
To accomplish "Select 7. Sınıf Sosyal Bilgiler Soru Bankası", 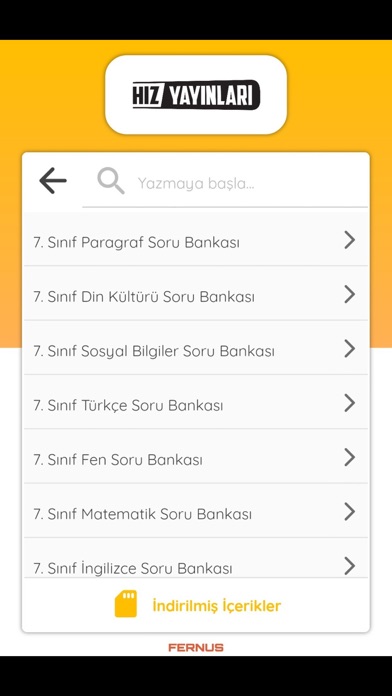I will click(196, 349).
